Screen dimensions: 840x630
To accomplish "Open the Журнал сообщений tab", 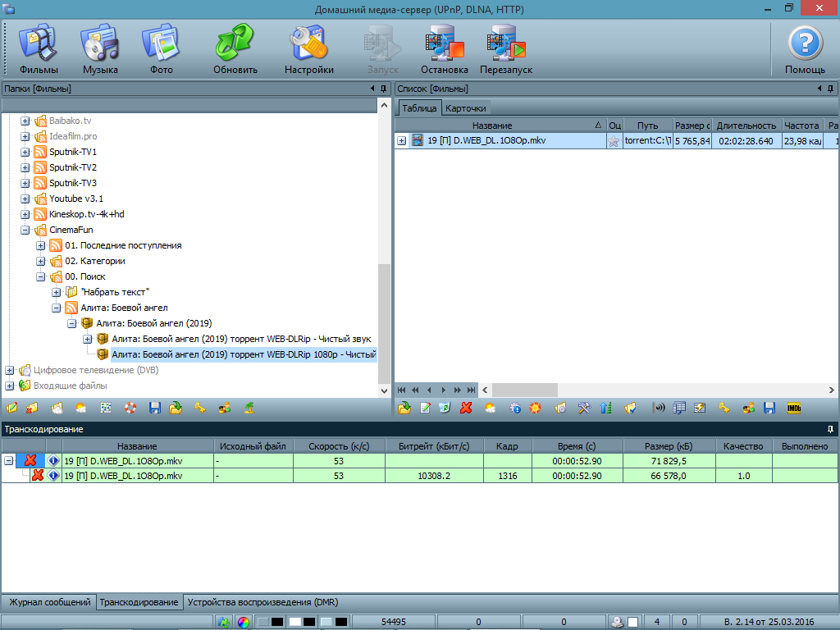I will pos(48,602).
